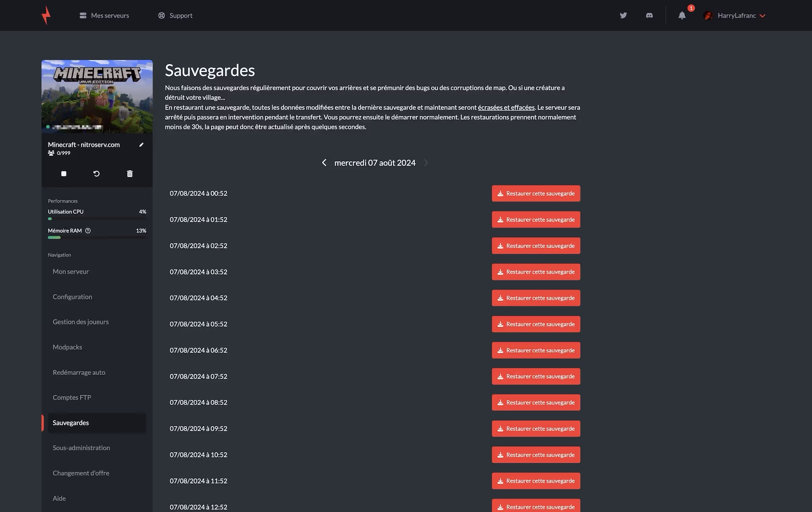The height and width of the screenshot is (512, 812).
Task: Restore the 01:52 backup
Action: (536, 220)
